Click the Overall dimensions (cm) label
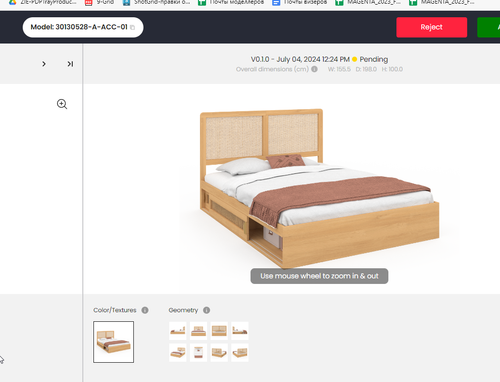500x382 pixels. coord(272,69)
